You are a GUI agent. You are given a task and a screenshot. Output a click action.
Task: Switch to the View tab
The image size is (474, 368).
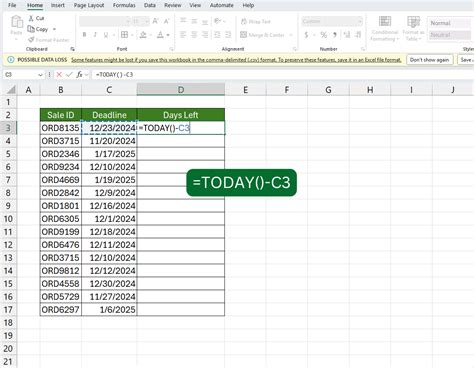(x=195, y=5)
